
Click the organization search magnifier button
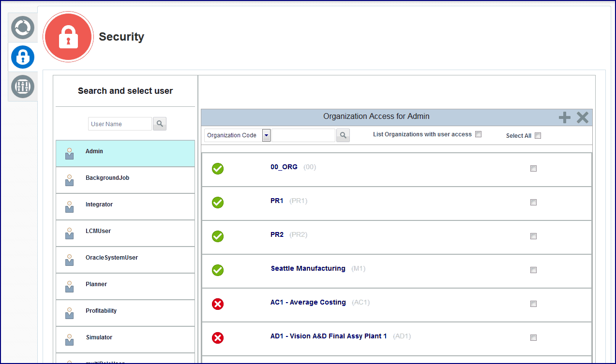click(343, 135)
